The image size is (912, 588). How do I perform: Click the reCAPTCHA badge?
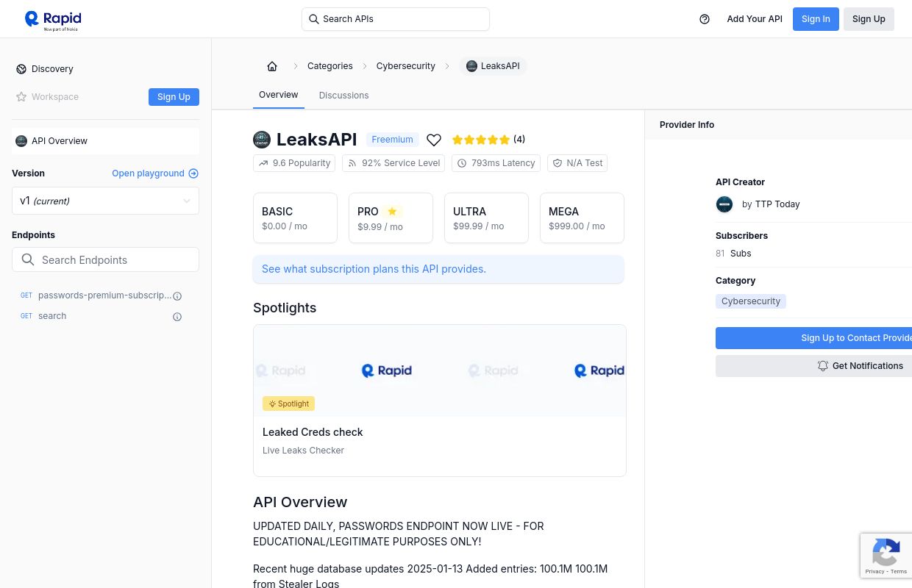pyautogui.click(x=886, y=556)
